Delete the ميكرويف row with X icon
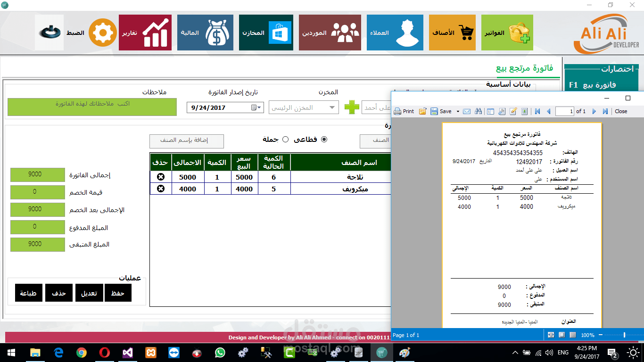The image size is (644, 362). point(161,189)
